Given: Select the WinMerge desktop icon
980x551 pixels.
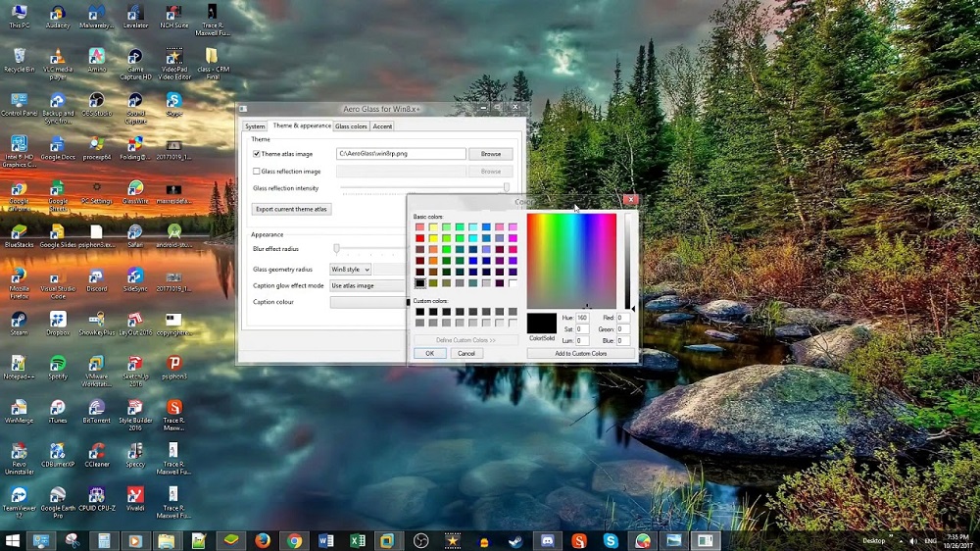Looking at the screenshot, I should [x=19, y=410].
